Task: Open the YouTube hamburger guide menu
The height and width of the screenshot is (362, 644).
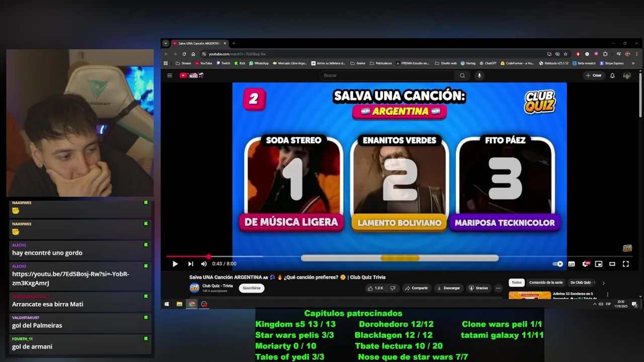Action: pos(170,75)
